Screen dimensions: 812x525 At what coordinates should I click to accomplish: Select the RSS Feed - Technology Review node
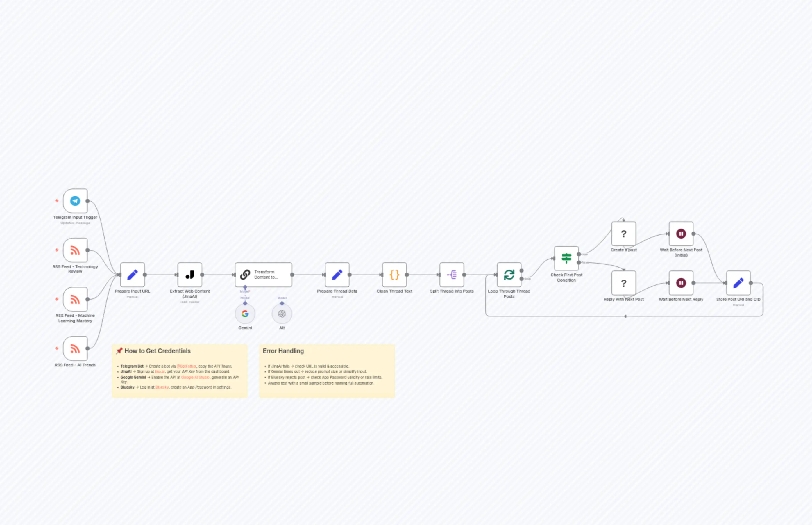point(75,250)
